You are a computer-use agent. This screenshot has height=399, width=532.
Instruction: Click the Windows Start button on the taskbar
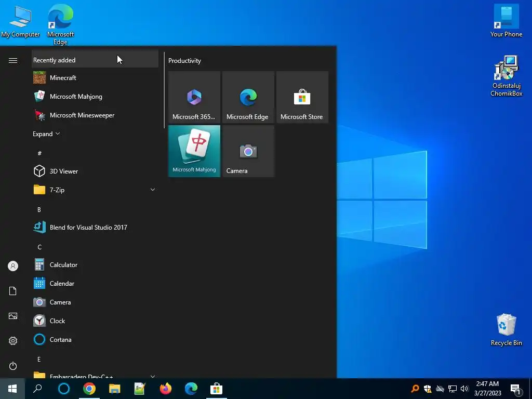(x=12, y=389)
